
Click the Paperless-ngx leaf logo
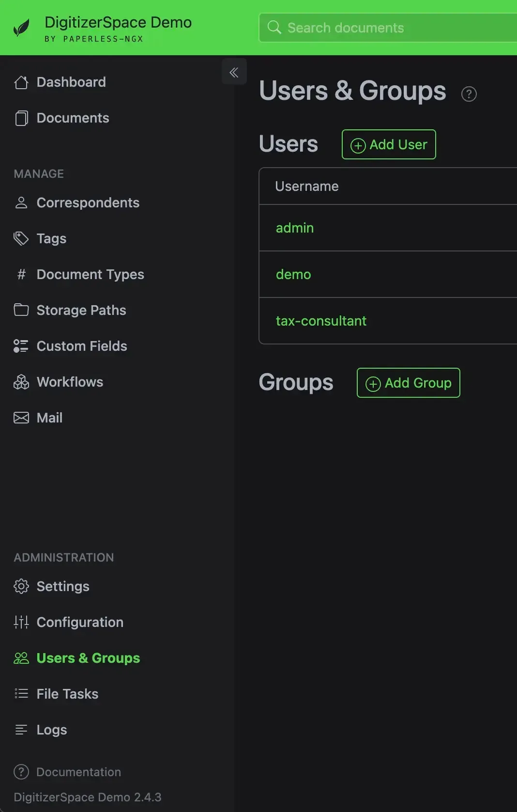21,28
